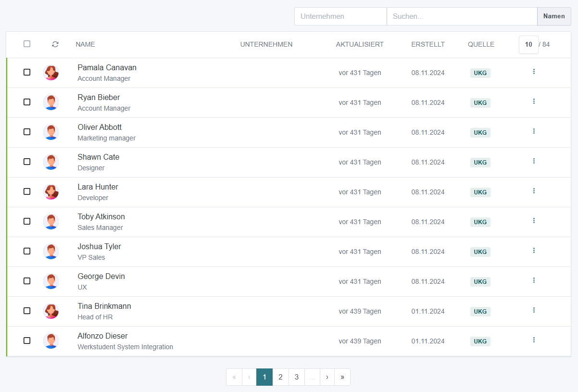Open three-dot menu for Pamala Canavan

pyautogui.click(x=534, y=72)
